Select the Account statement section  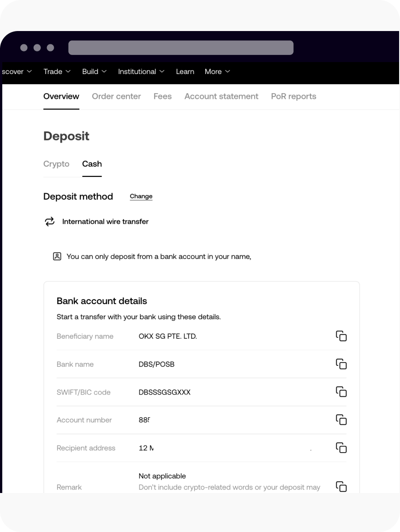click(221, 96)
